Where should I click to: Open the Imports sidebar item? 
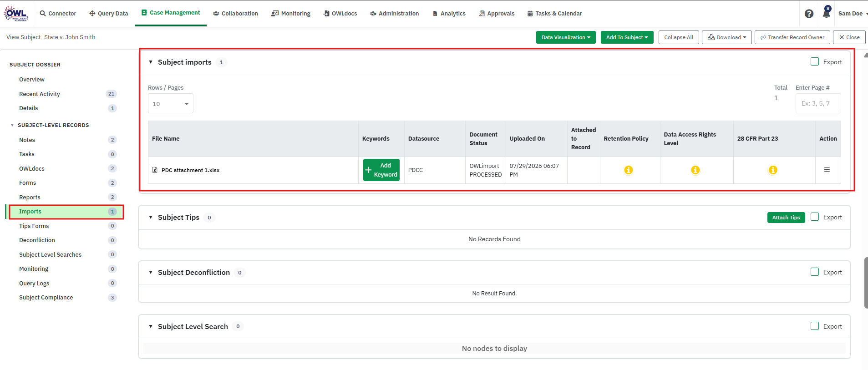66,212
